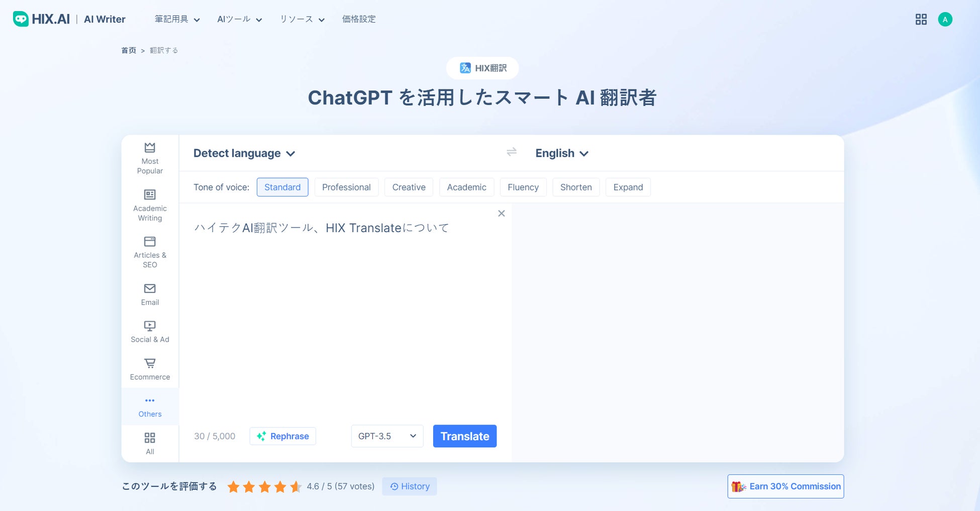The width and height of the screenshot is (980, 511).
Task: Select the Standard tone of voice
Action: click(x=282, y=187)
